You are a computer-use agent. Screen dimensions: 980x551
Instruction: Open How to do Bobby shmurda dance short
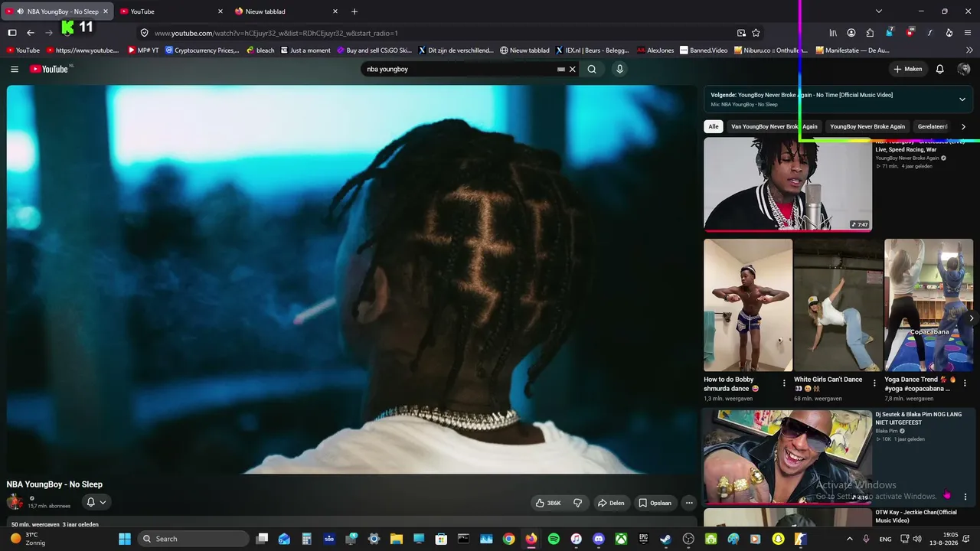748,305
